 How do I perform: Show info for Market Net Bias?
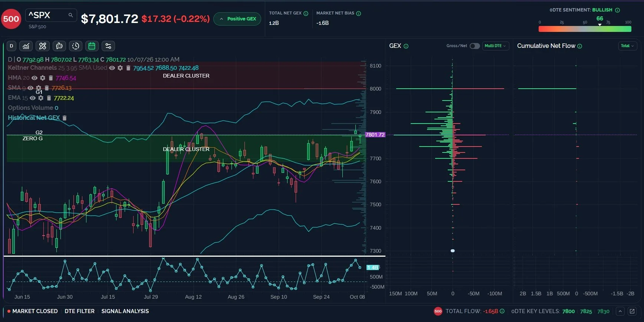(x=359, y=13)
